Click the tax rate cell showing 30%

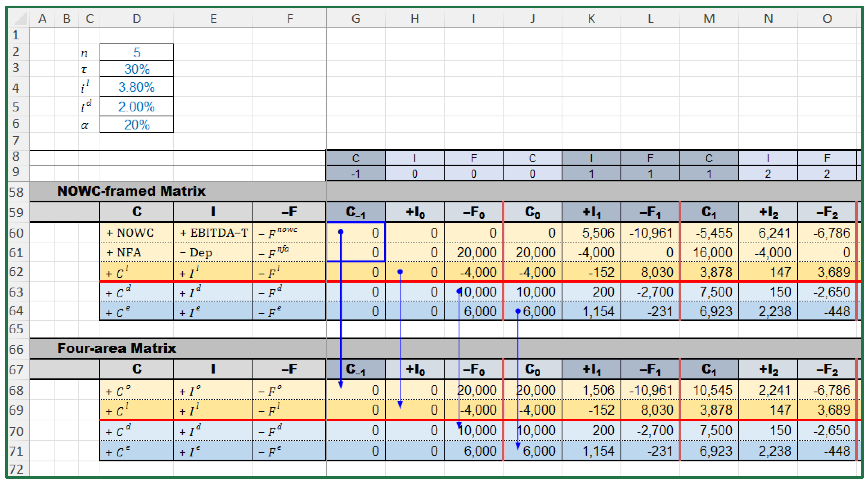136,69
